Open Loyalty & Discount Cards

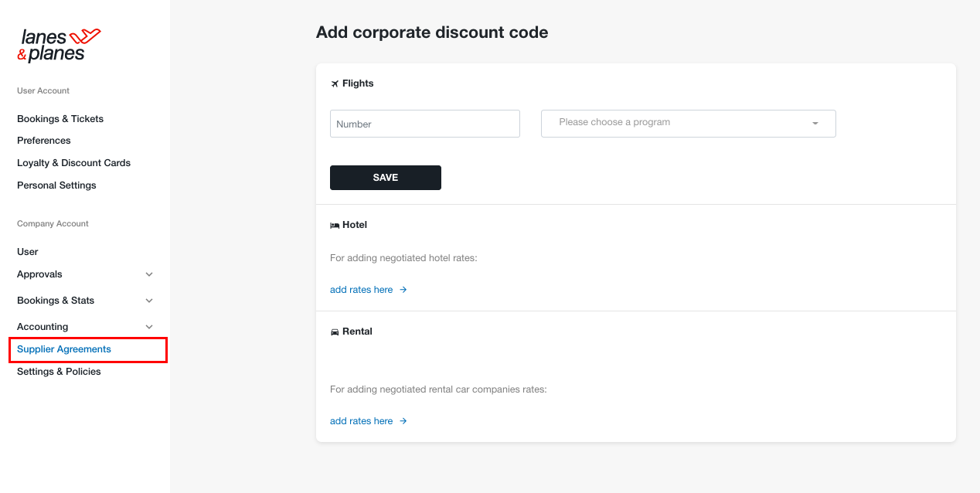pyautogui.click(x=74, y=163)
